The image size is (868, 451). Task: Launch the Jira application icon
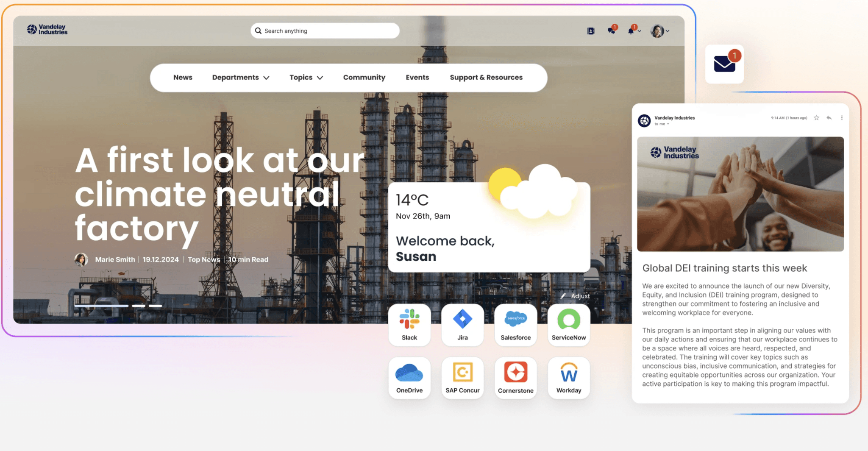pyautogui.click(x=462, y=324)
